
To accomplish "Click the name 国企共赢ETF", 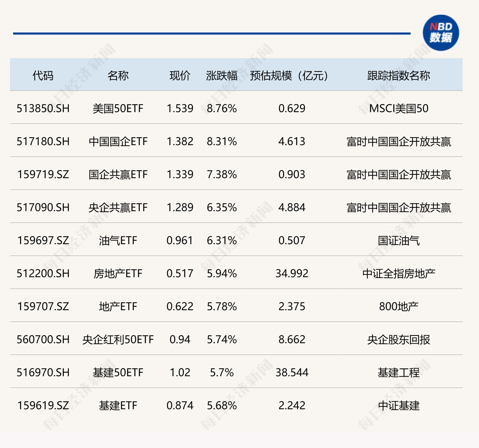I will (x=118, y=174).
